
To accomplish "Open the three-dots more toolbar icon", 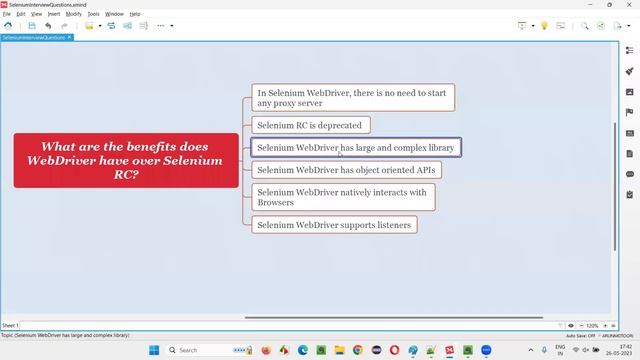I will click(160, 26).
